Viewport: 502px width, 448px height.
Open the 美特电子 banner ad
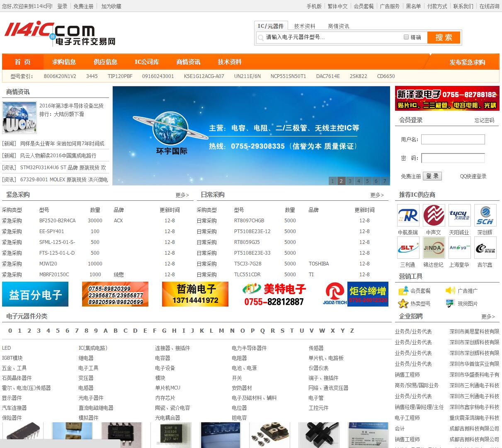tap(275, 294)
